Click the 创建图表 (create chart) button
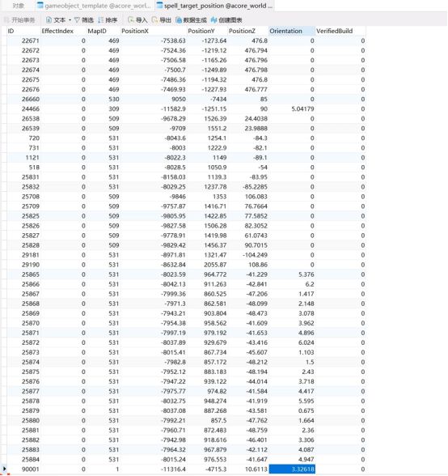 pyautogui.click(x=226, y=20)
